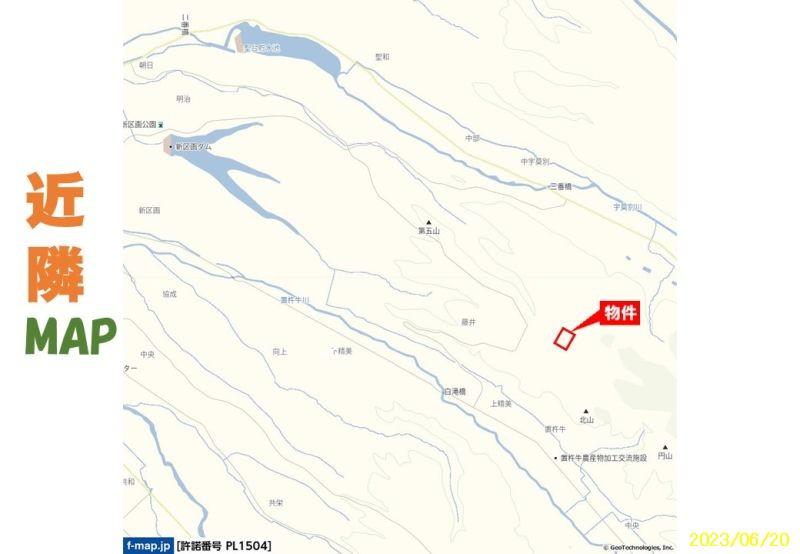Click the 白滝橋 bridge label
This screenshot has height=554, width=800.
tap(455, 392)
